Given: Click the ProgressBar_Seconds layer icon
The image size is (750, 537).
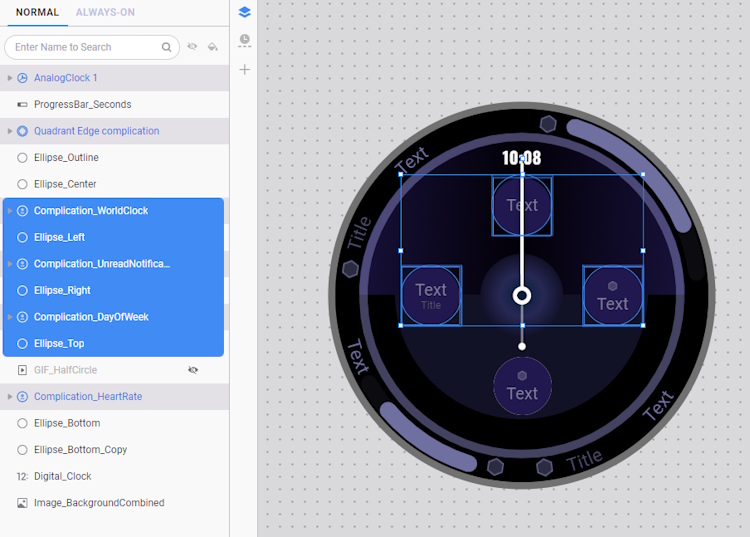Looking at the screenshot, I should pos(22,104).
